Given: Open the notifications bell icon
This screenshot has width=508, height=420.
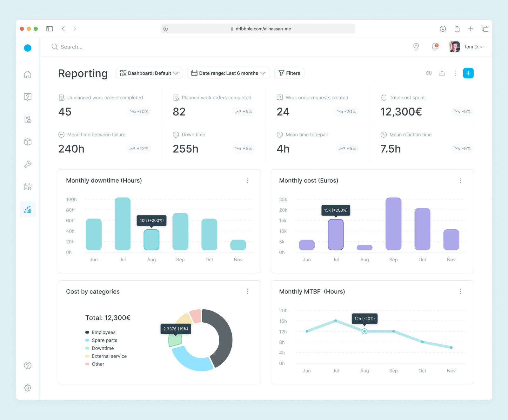Looking at the screenshot, I should 435,47.
